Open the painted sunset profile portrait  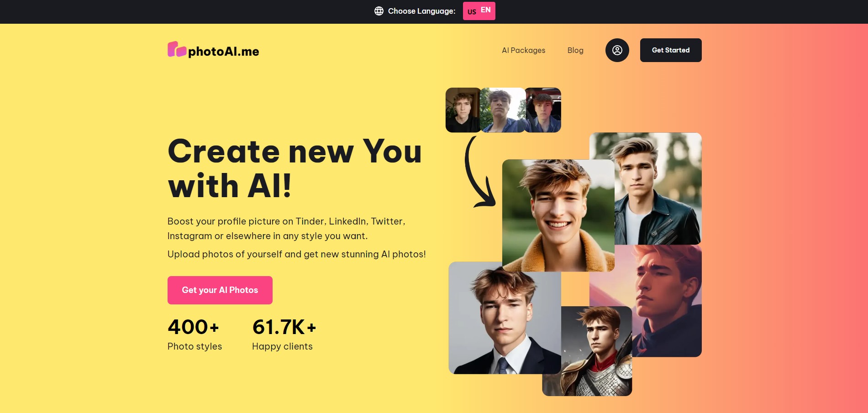click(667, 301)
